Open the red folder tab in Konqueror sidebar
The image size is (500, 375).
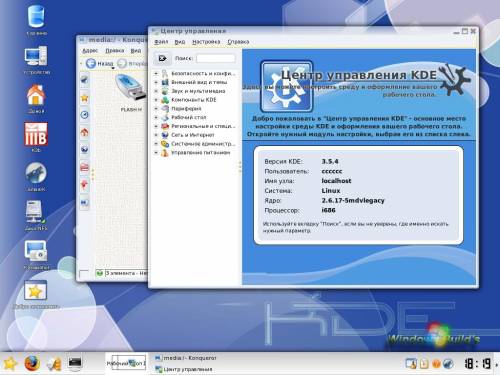click(85, 167)
